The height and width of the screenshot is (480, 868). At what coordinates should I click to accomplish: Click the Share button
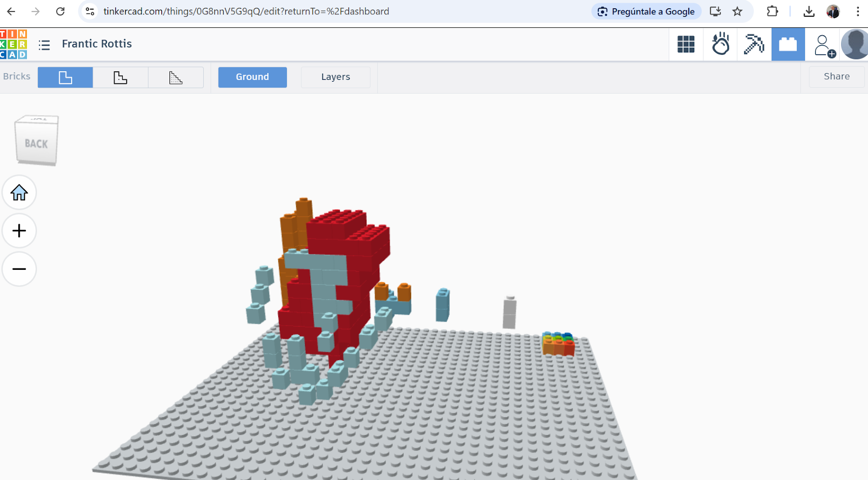tap(837, 76)
